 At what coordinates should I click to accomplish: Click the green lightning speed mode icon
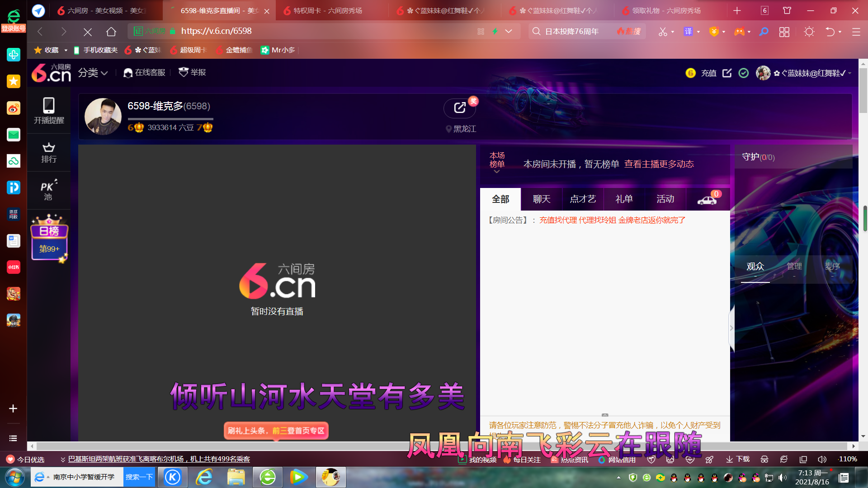(495, 31)
